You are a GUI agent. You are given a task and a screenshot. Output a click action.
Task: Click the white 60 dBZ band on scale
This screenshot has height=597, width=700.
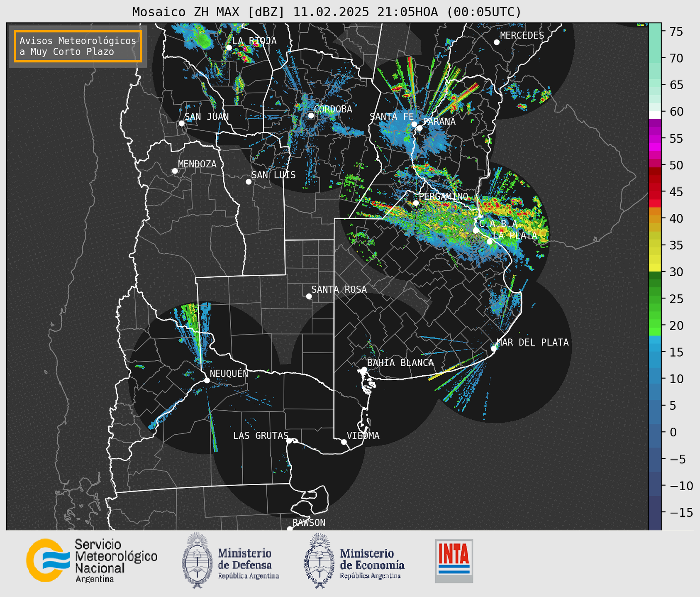(654, 115)
